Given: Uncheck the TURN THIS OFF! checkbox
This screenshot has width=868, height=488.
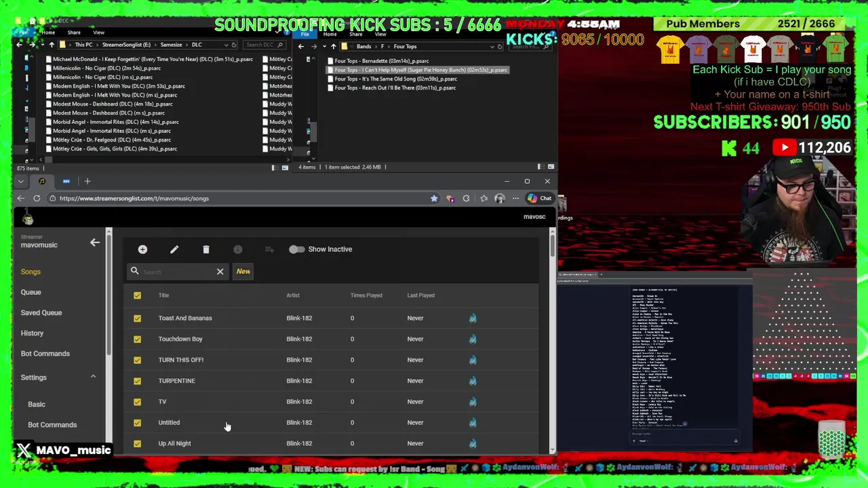Looking at the screenshot, I should [137, 360].
